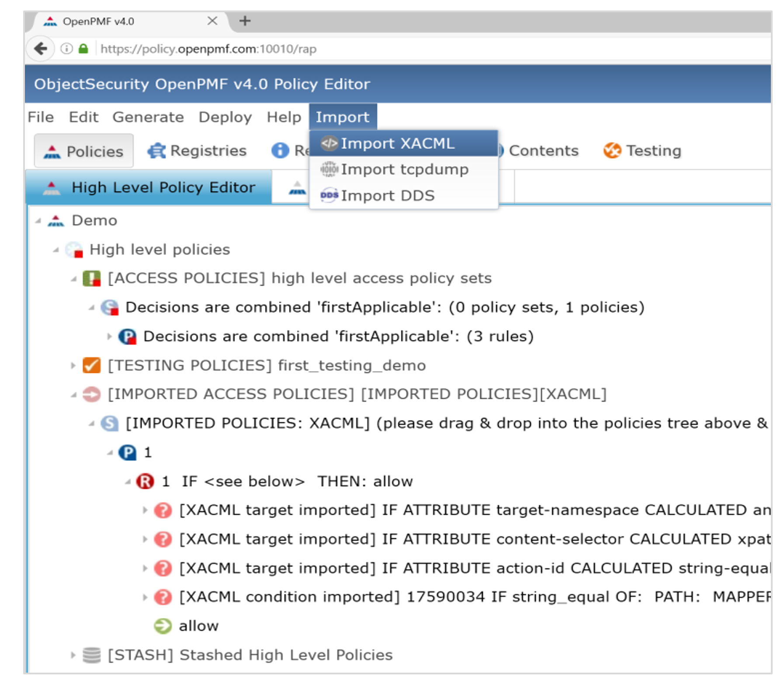Select 'first_testing_demo' testing policy row
784x684 pixels.
267,366
